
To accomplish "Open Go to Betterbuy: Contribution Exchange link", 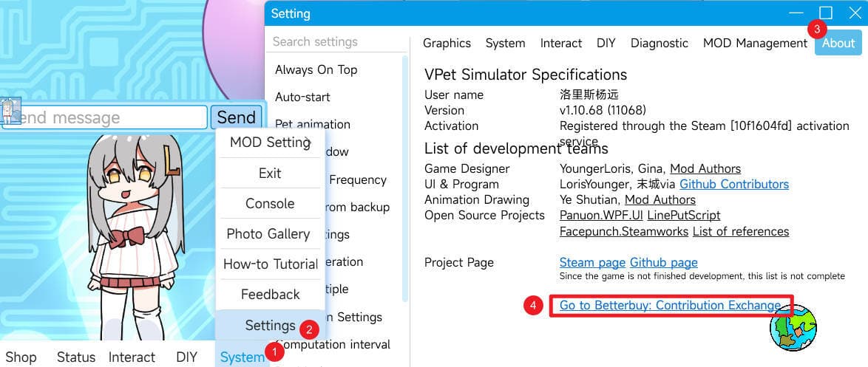I will point(671,305).
